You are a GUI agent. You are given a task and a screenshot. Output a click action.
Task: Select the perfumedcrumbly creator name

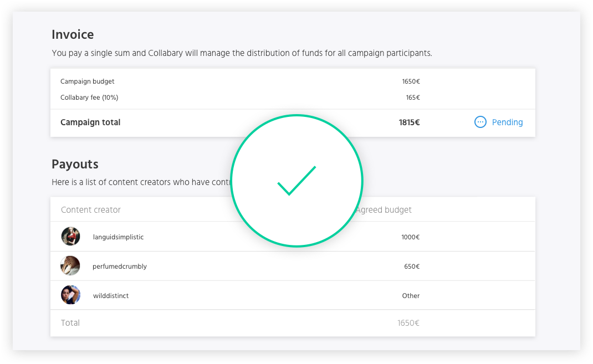click(x=120, y=266)
